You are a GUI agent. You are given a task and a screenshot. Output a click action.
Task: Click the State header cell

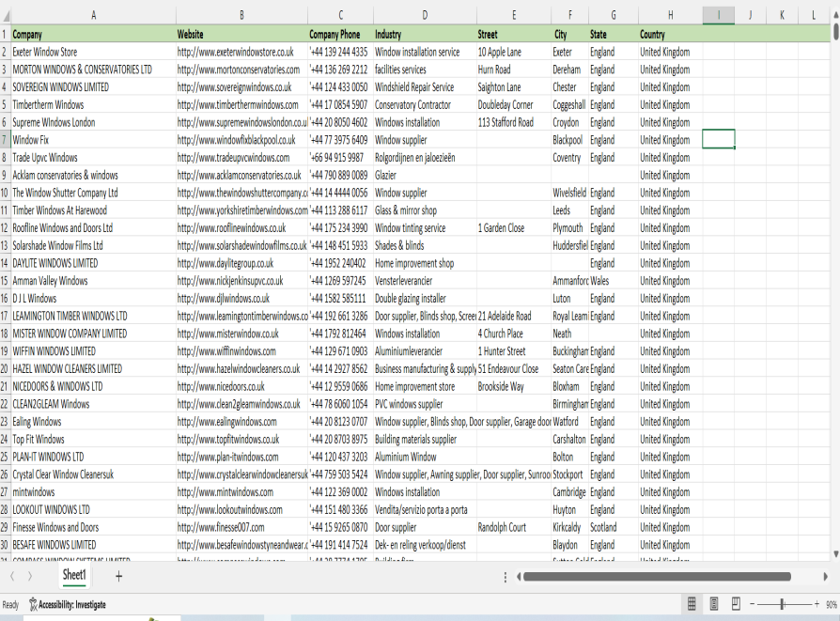click(614, 35)
